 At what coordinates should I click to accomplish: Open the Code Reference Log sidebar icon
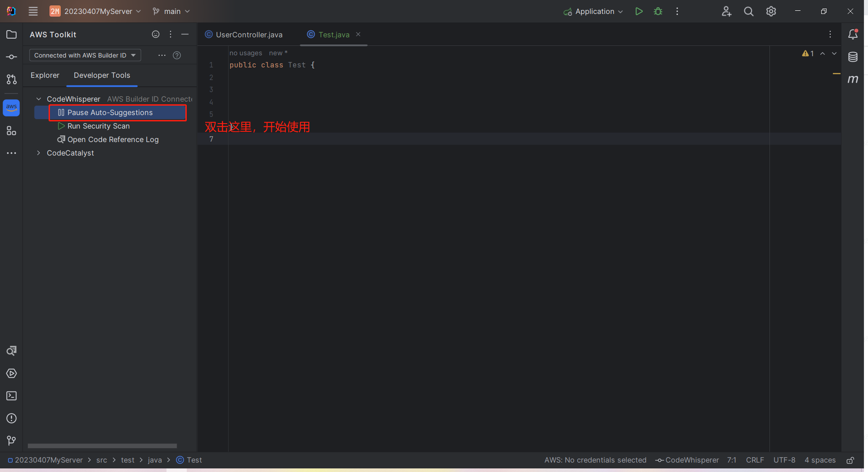pos(12,351)
